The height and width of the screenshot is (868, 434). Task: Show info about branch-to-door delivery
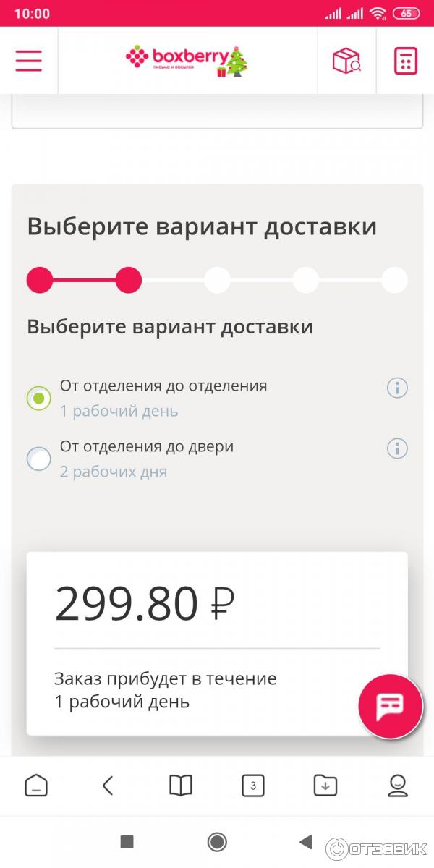tap(397, 448)
